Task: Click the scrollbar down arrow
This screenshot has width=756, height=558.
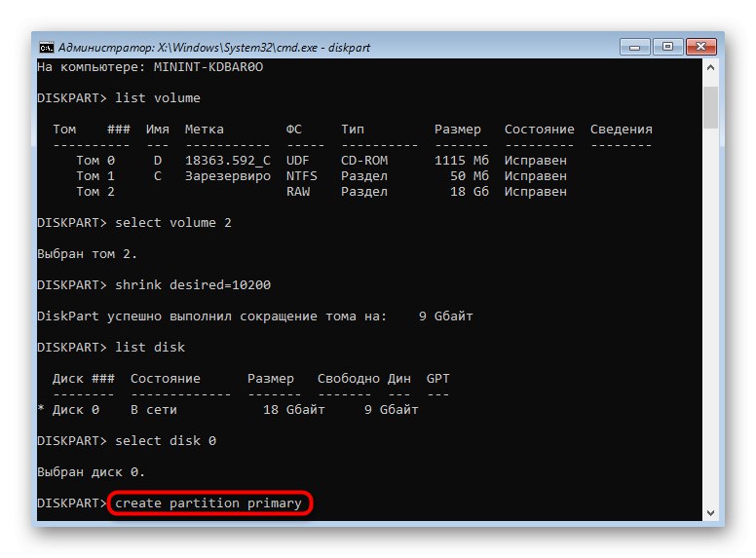Action: click(710, 512)
